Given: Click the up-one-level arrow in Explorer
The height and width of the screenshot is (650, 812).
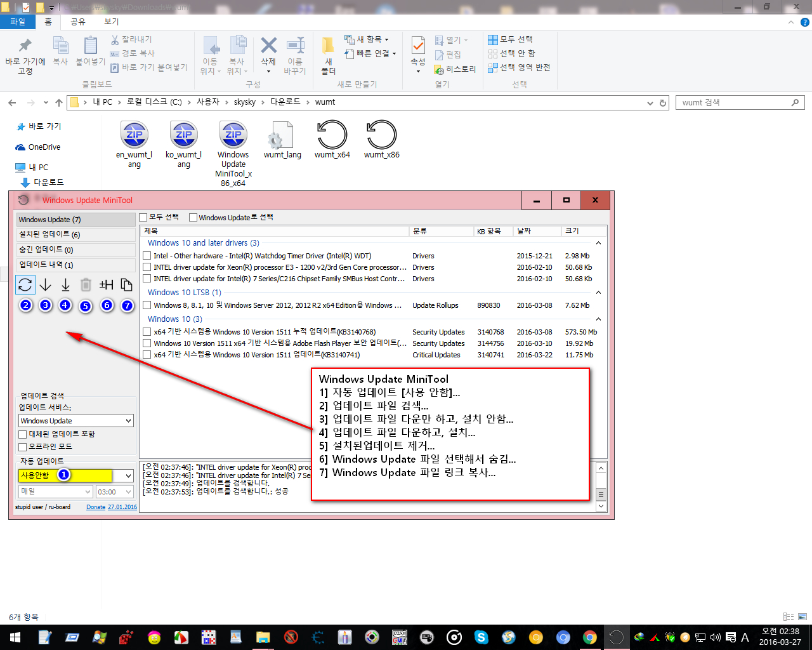Looking at the screenshot, I should click(x=59, y=102).
